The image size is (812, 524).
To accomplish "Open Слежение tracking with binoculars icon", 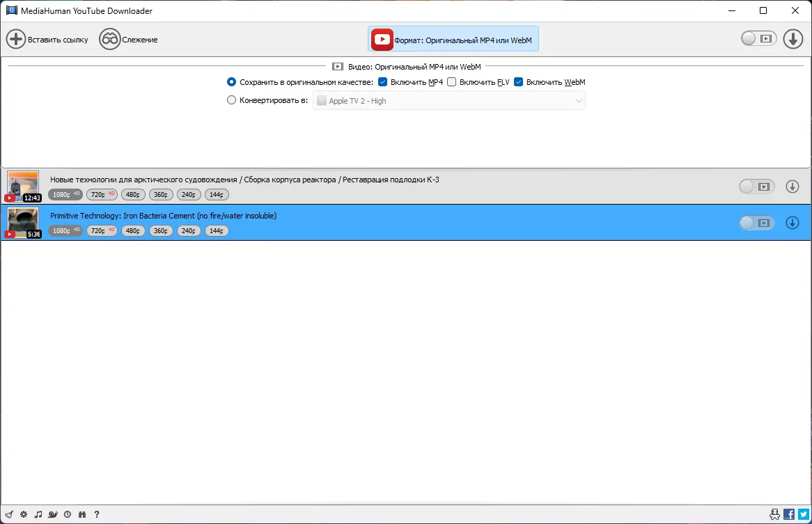I will [109, 39].
